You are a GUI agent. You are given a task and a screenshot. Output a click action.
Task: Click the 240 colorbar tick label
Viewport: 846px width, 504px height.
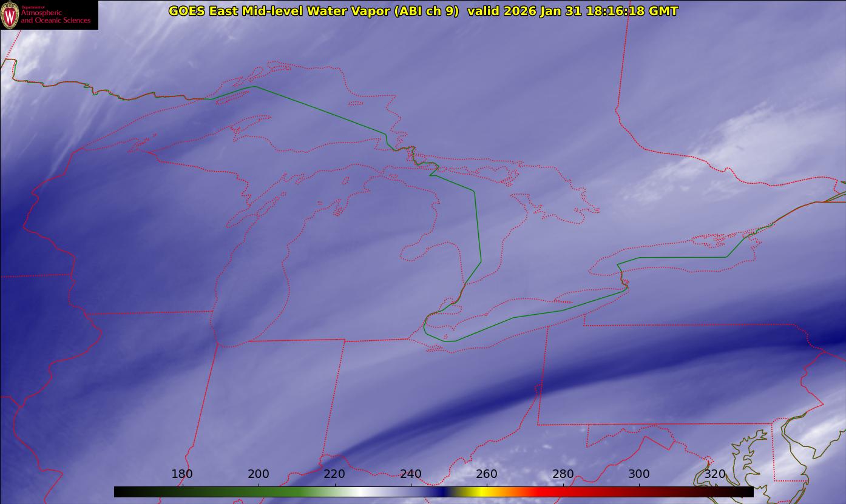point(411,474)
